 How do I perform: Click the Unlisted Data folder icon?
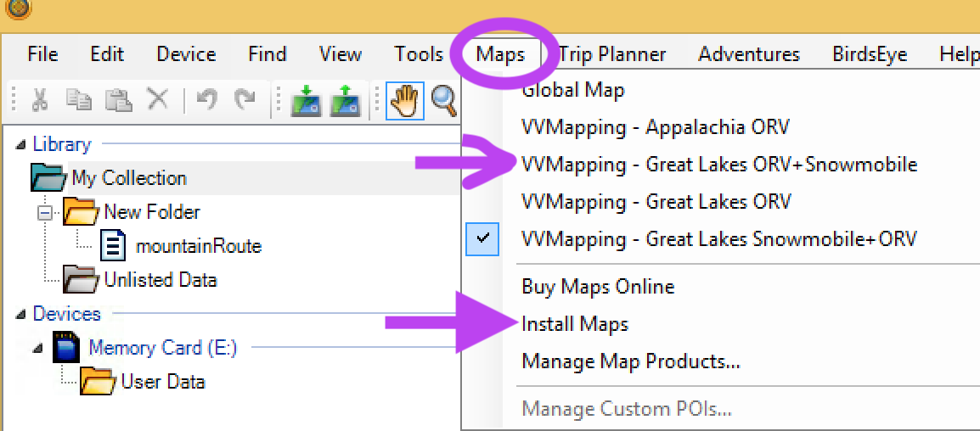pyautogui.click(x=80, y=279)
